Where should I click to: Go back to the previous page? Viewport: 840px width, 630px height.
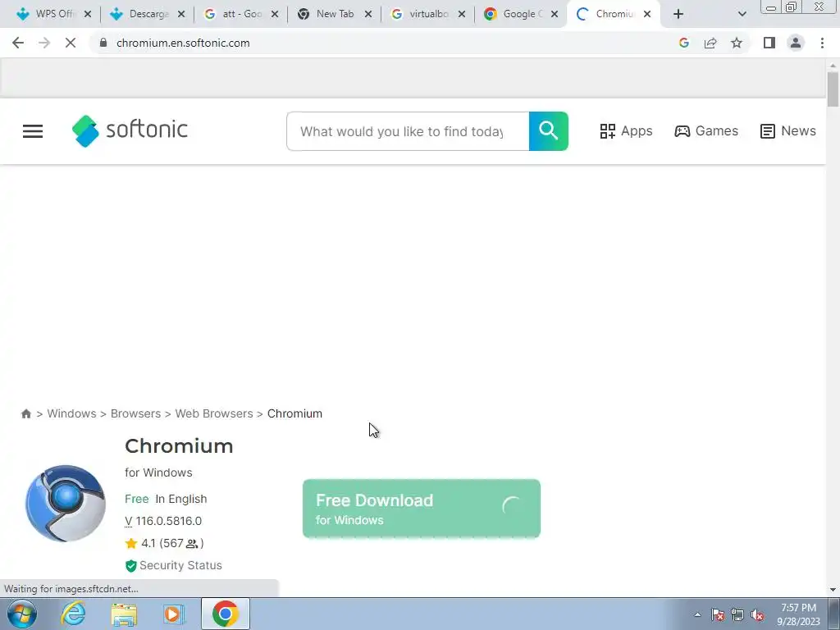(18, 43)
